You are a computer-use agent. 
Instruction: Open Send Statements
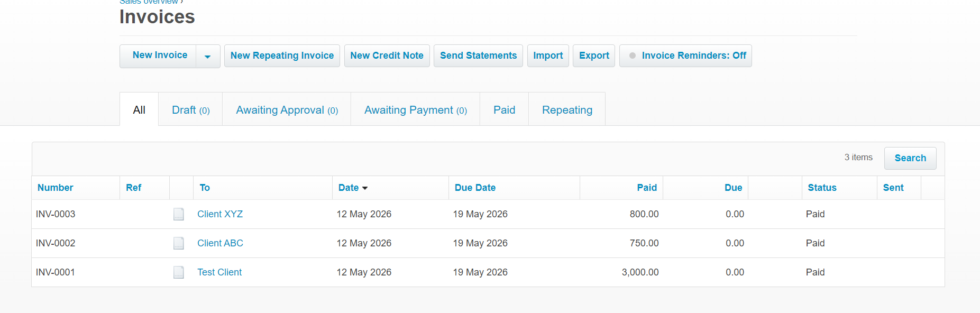click(x=478, y=56)
